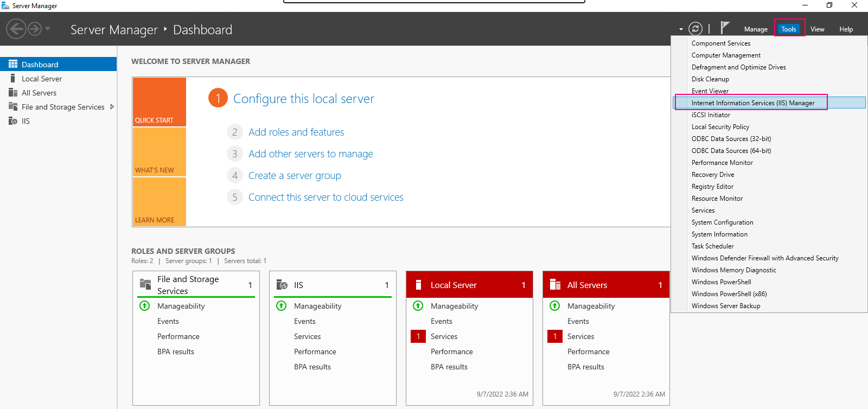The height and width of the screenshot is (409, 868).
Task: Click Add roles and features link
Action: (296, 132)
